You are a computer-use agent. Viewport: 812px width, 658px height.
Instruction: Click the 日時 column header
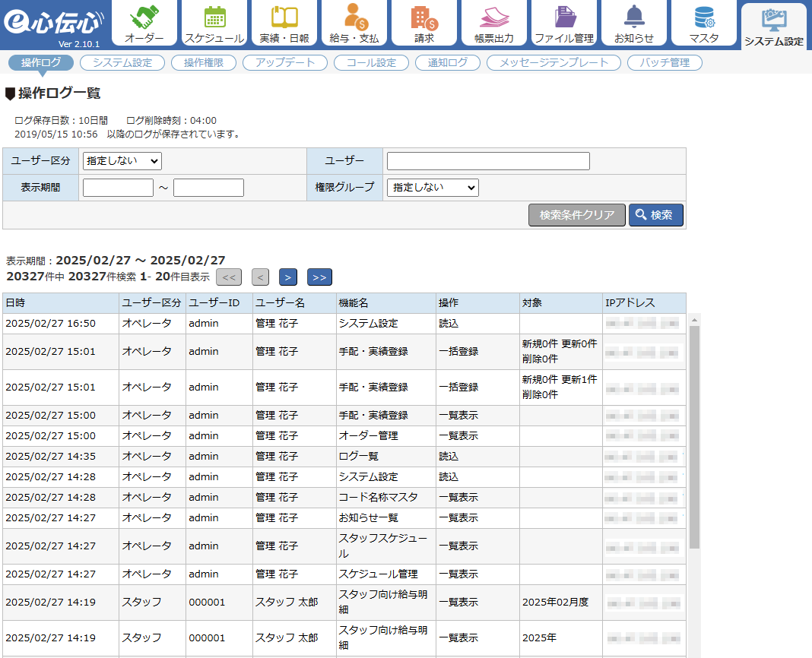pyautogui.click(x=61, y=303)
